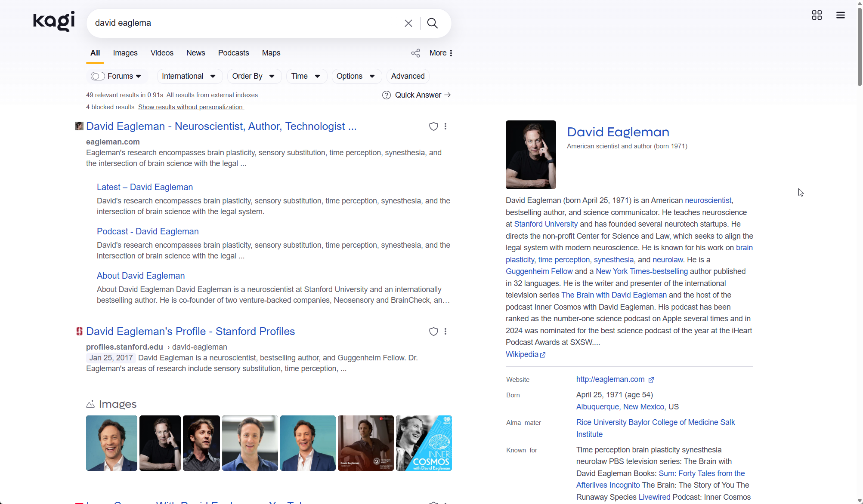The height and width of the screenshot is (504, 863).
Task: Expand the Time filter dropdown
Action: [x=306, y=77]
